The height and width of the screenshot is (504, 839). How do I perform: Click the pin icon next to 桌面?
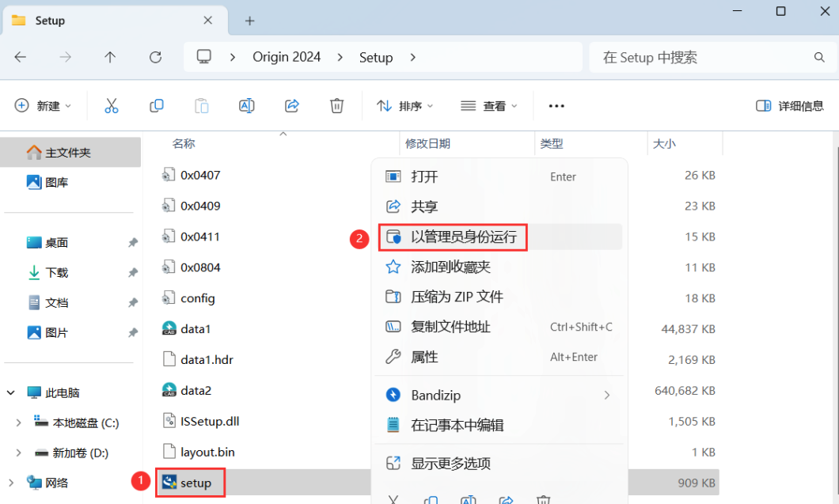(x=133, y=243)
